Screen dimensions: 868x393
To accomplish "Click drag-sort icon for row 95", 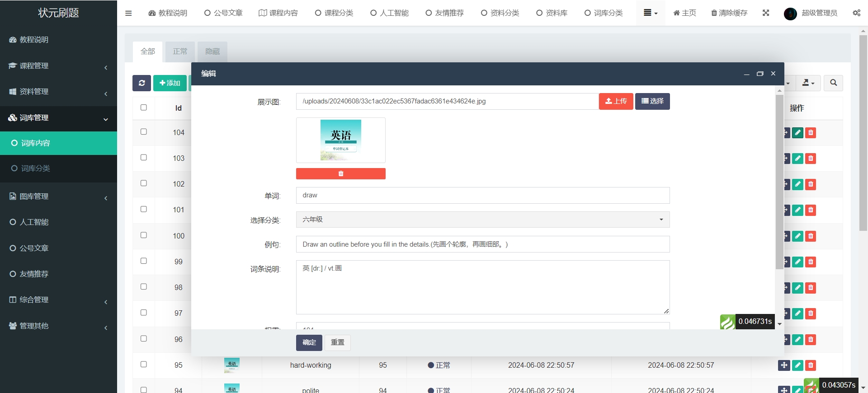I will point(784,365).
